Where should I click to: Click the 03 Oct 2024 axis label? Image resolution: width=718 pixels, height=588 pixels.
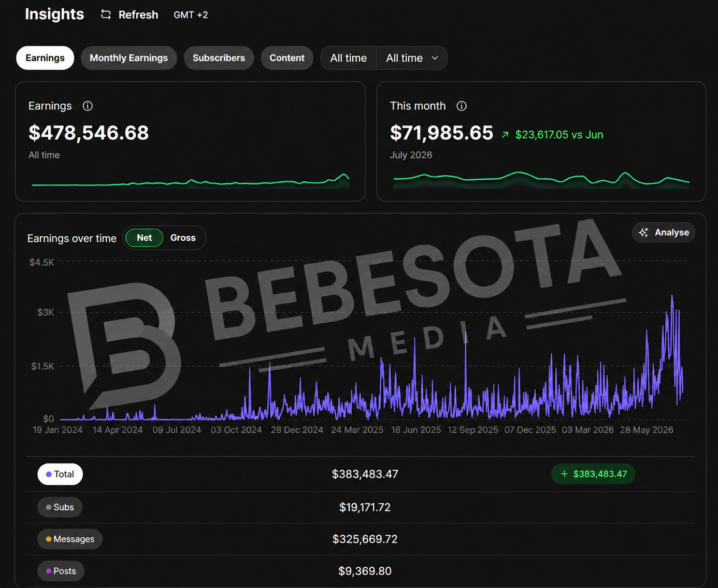236,430
